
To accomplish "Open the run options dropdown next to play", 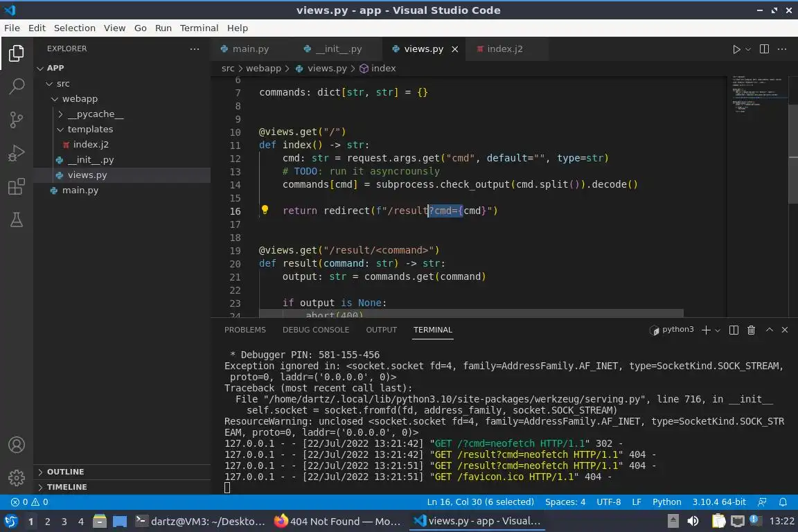I will click(748, 49).
